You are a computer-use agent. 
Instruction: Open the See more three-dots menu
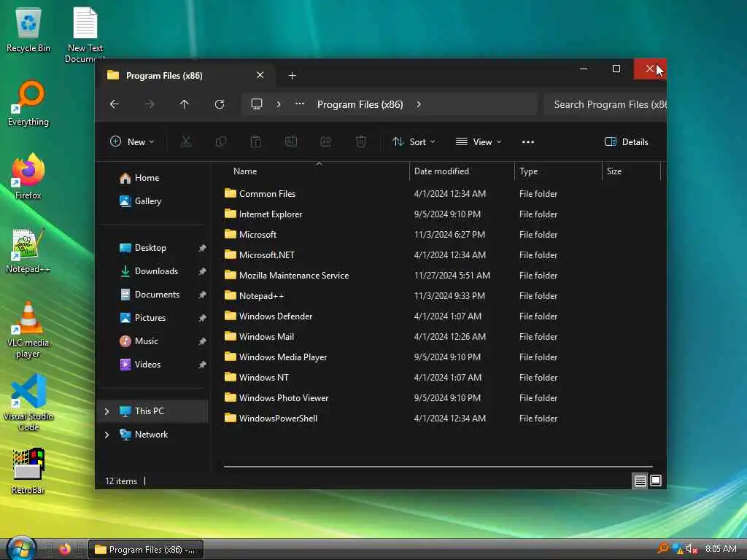pos(528,142)
